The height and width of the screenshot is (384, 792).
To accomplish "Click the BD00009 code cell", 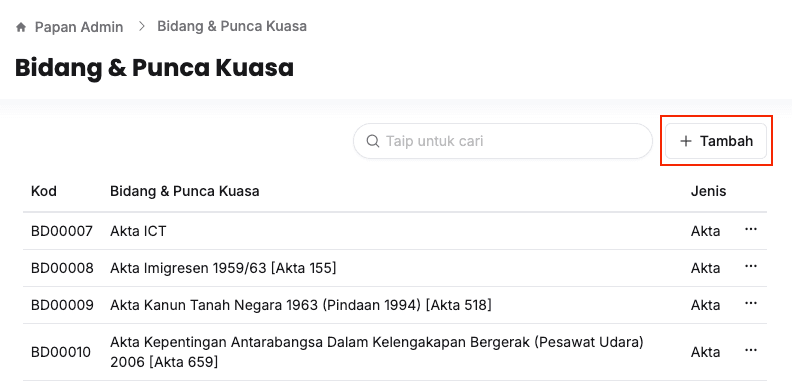I will point(62,305).
